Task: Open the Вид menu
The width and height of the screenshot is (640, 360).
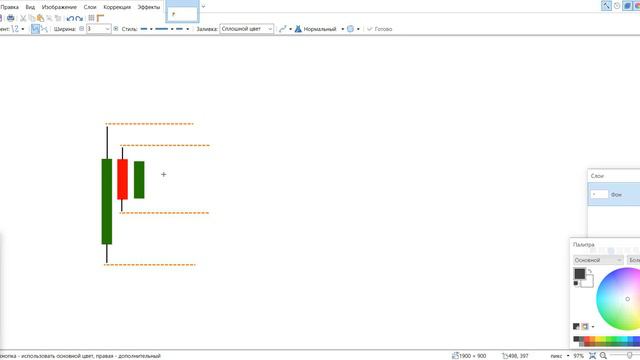Action: [30, 7]
